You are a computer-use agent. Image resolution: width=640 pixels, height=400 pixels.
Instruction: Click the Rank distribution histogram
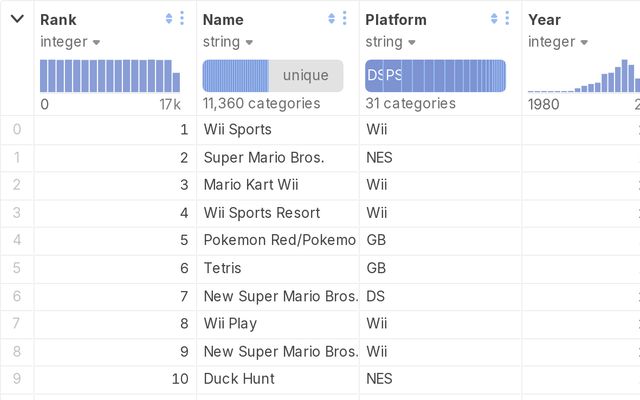pyautogui.click(x=110, y=76)
